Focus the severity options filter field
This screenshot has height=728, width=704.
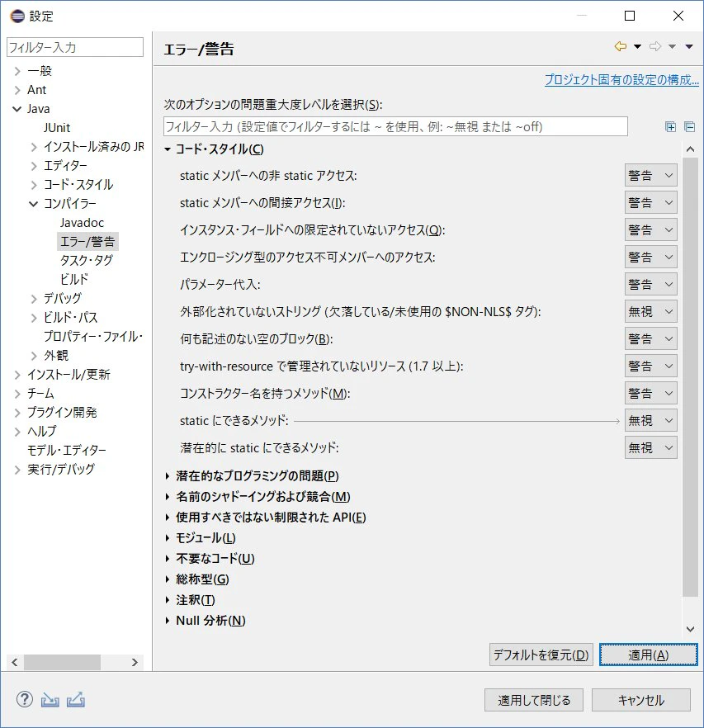click(x=395, y=127)
